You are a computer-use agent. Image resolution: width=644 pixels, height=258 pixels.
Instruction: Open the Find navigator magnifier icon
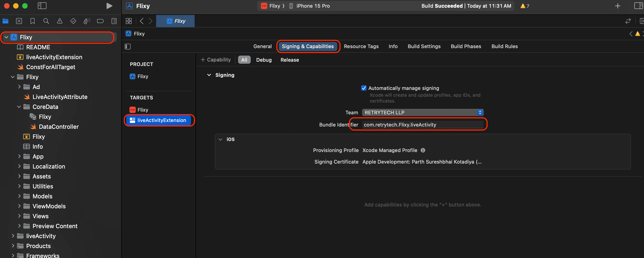pyautogui.click(x=46, y=21)
